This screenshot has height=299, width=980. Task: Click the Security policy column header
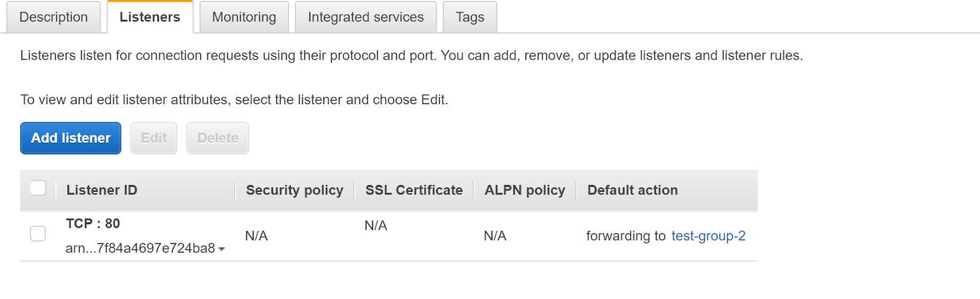pos(295,191)
